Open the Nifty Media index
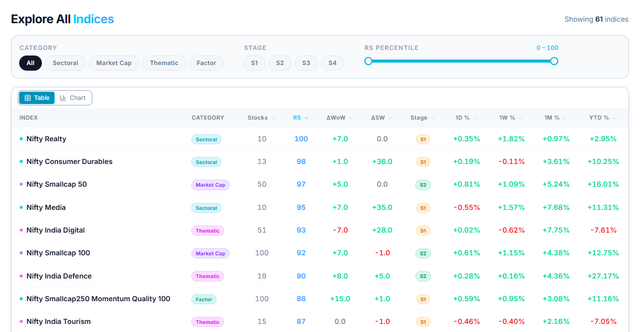 click(x=46, y=207)
